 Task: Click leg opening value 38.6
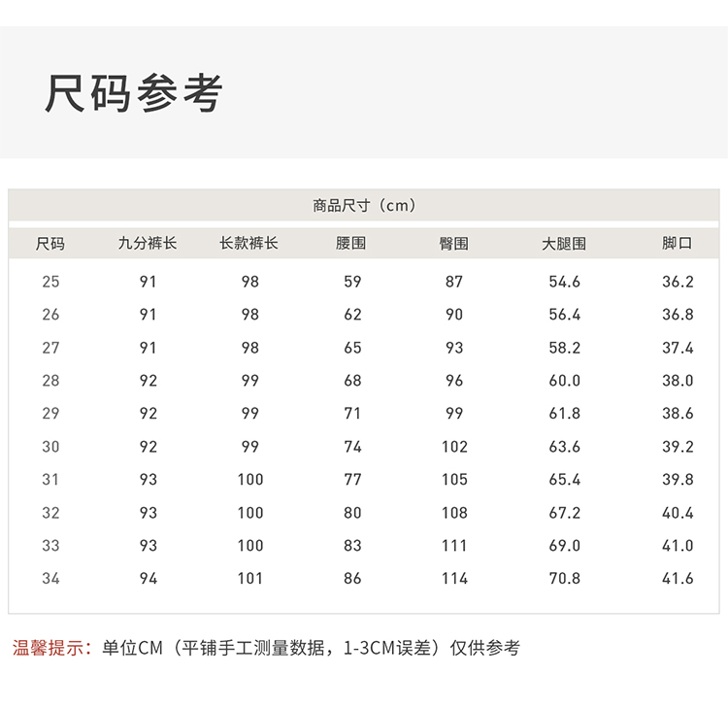pyautogui.click(x=678, y=414)
